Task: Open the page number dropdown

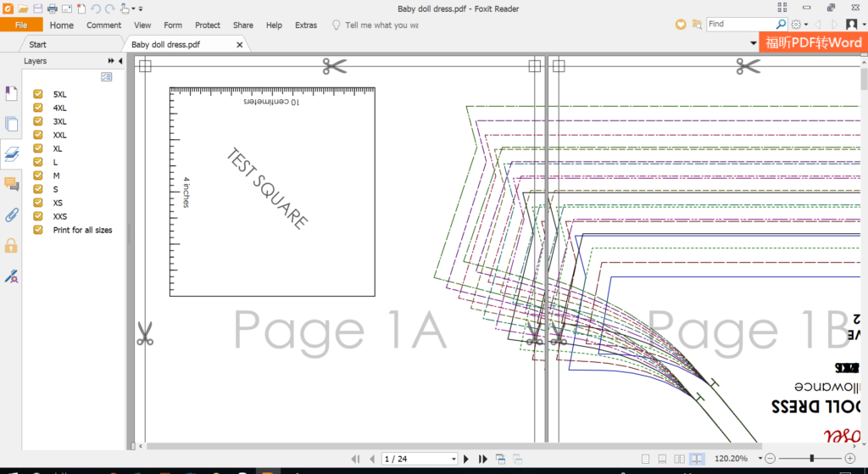Action: point(453,459)
